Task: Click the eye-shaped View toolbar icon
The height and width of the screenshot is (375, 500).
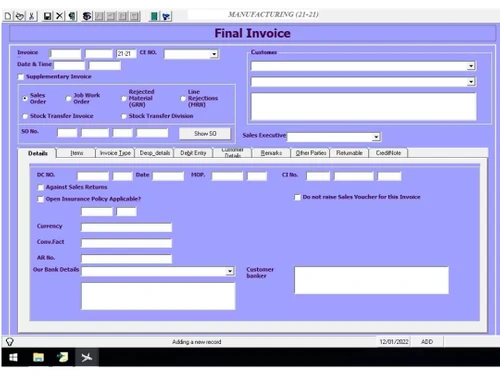Action: (87, 16)
